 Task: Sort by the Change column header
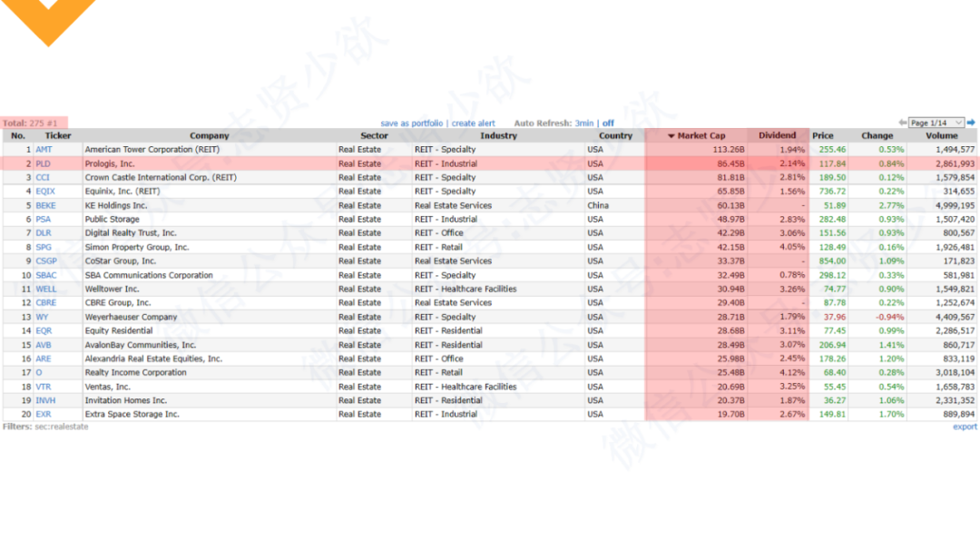point(877,136)
